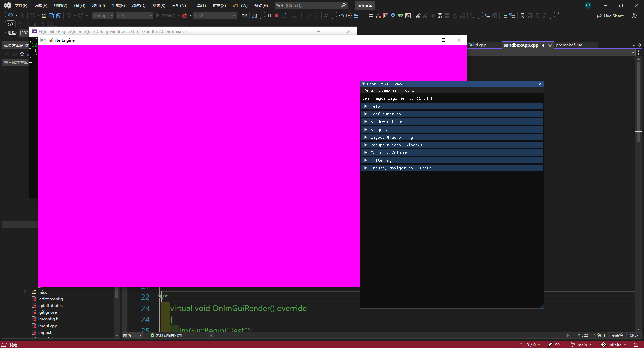Expand Window options in ImGui Demo
Image resolution: width=644 pixels, height=348 pixels.
pyautogui.click(x=452, y=122)
